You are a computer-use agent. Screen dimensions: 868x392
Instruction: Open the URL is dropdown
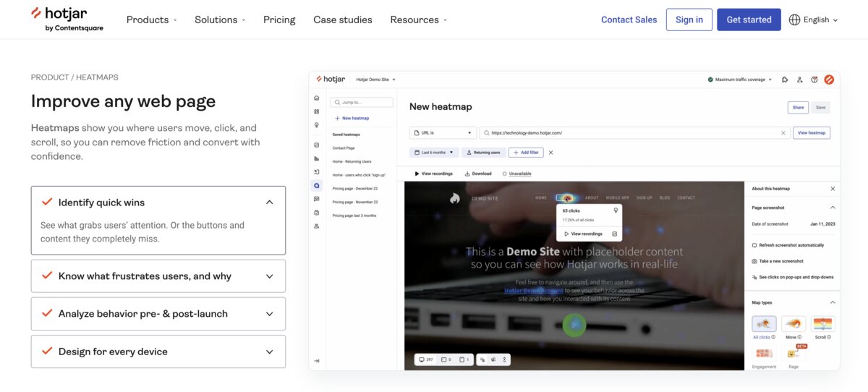click(x=443, y=133)
